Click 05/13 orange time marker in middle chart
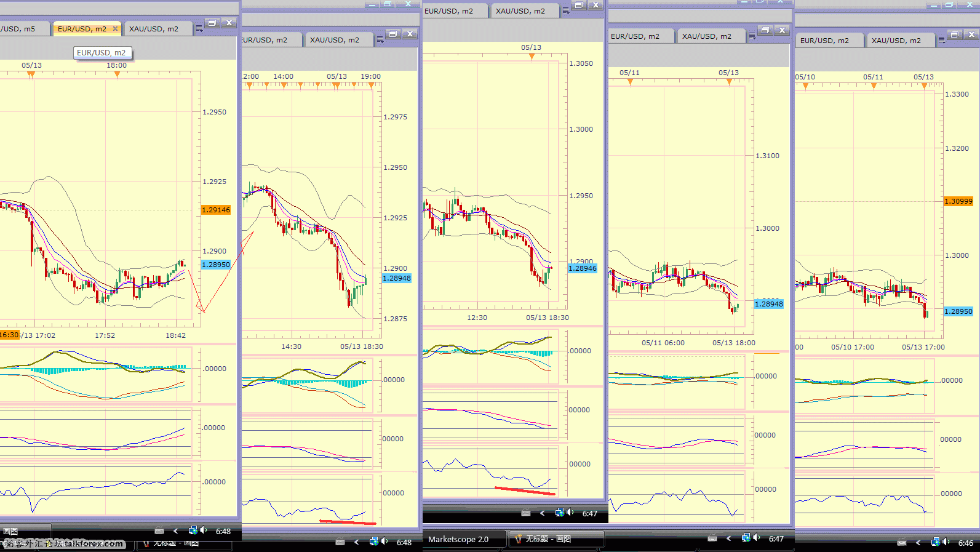This screenshot has width=980, height=552. (532, 57)
